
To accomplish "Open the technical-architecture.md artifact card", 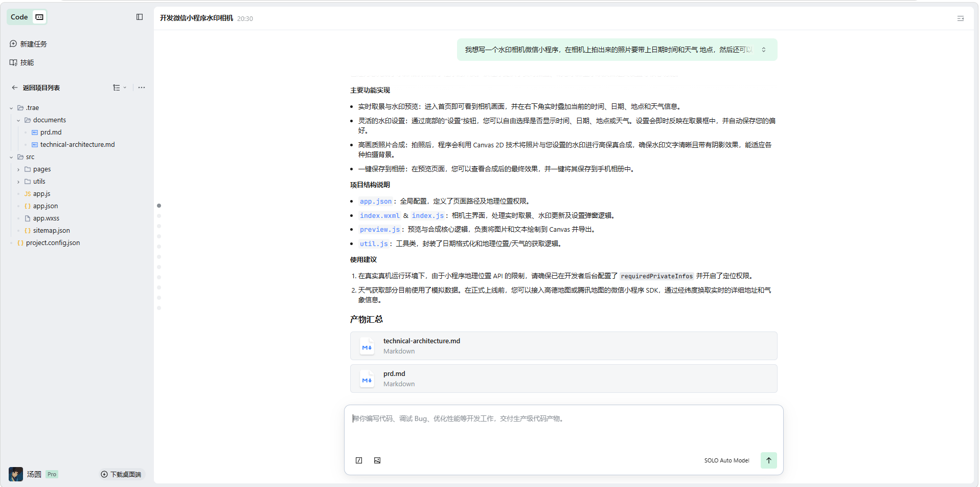I will [563, 346].
